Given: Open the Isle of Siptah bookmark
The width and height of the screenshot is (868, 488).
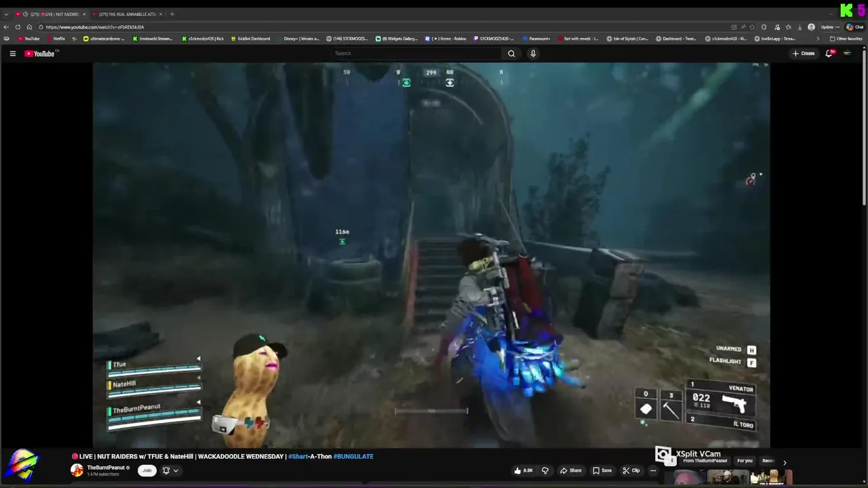Looking at the screenshot, I should [627, 39].
